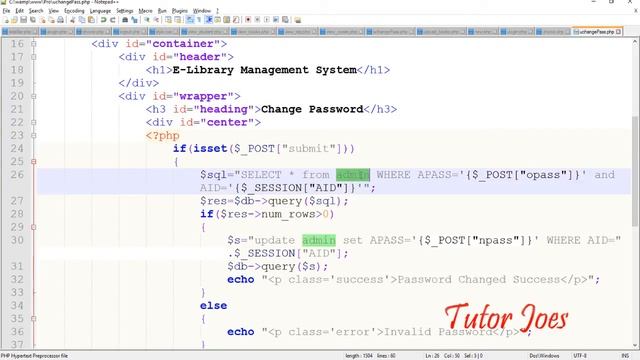Collapse the wrapper div fold at line 20

33,96
